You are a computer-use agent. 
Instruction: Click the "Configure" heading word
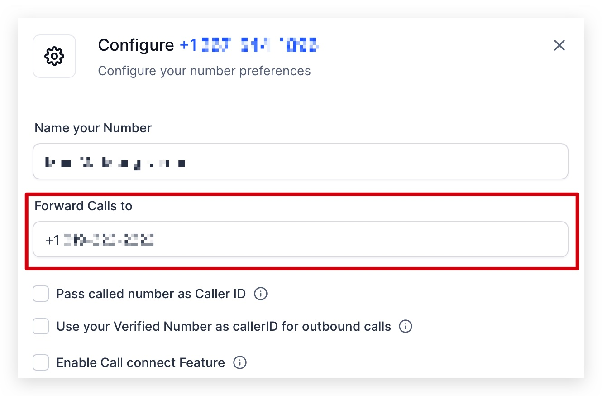point(136,46)
